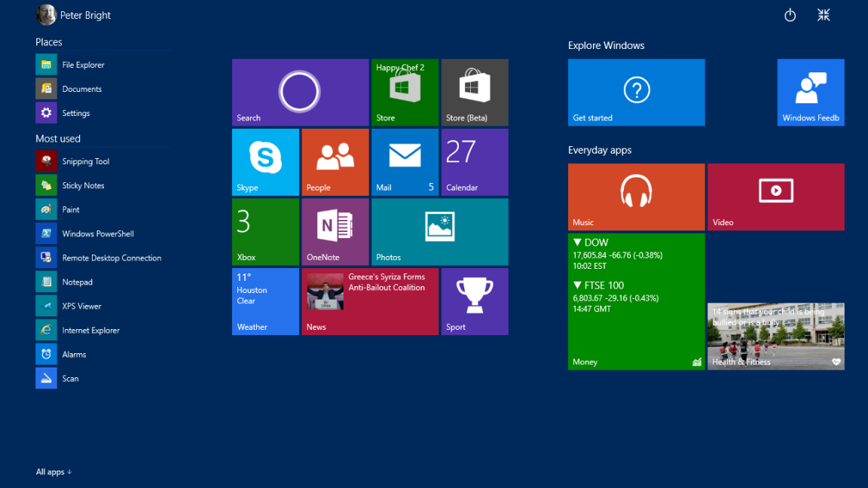Open the Sport trophy tile

coord(475,301)
